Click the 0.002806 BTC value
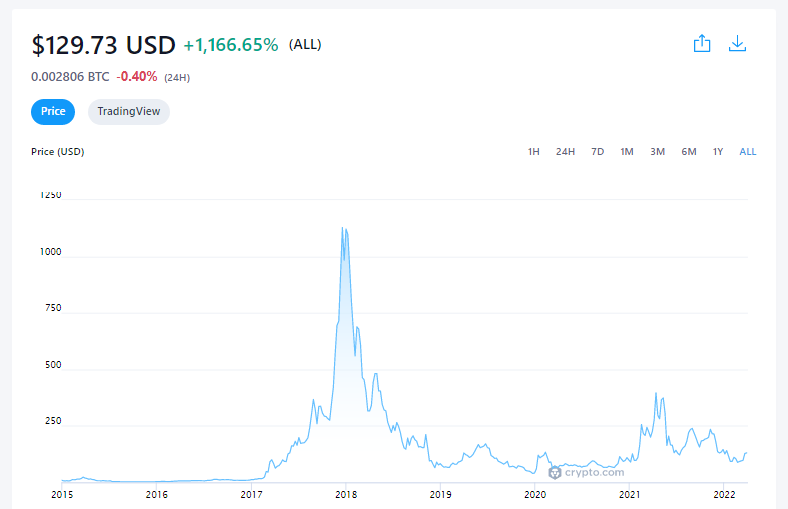This screenshot has height=509, width=788. 70,77
